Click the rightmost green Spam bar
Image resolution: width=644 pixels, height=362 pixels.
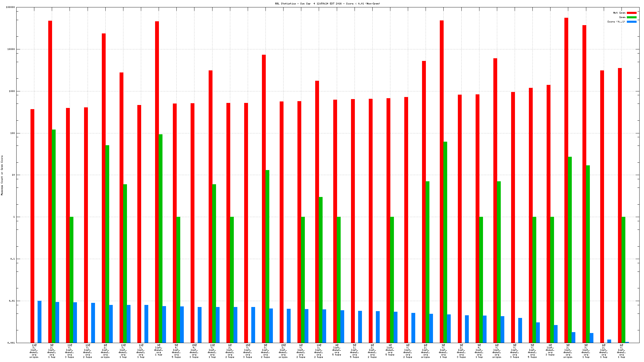click(x=623, y=280)
